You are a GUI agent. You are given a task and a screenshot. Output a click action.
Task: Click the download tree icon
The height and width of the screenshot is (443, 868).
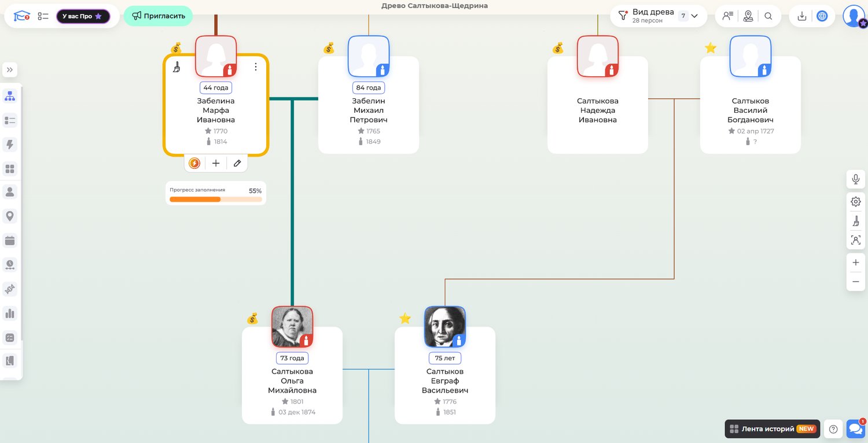tap(802, 16)
